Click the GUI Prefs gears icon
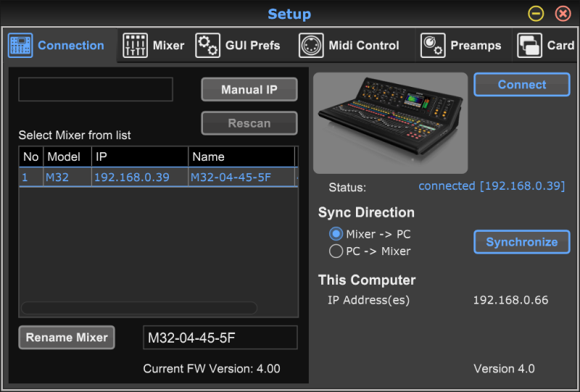The width and height of the screenshot is (580, 392). click(x=208, y=46)
